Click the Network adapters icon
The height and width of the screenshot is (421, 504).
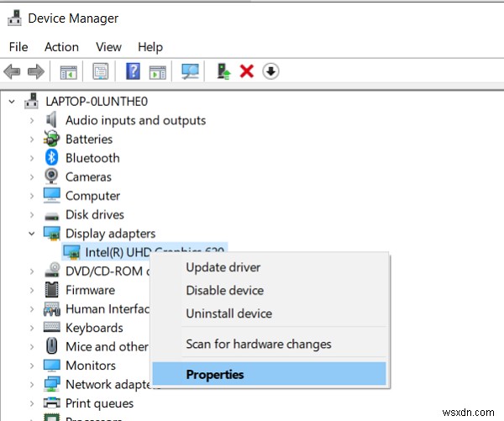tap(52, 384)
